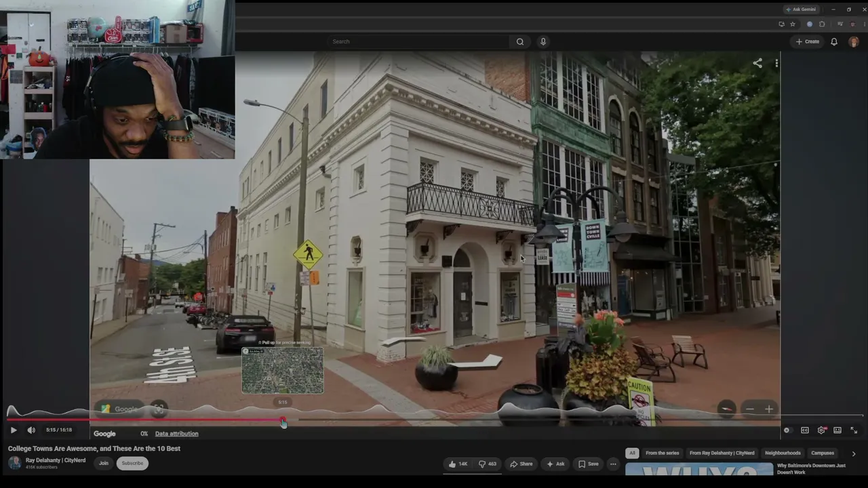The width and height of the screenshot is (868, 488).
Task: Click the YouTube search magnifier button
Action: [x=520, y=41]
